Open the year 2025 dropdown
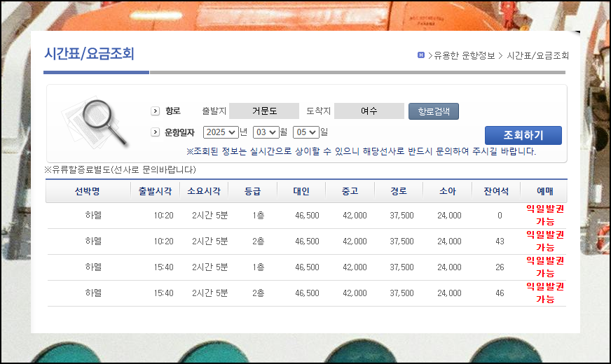This screenshot has width=611, height=364. (221, 132)
